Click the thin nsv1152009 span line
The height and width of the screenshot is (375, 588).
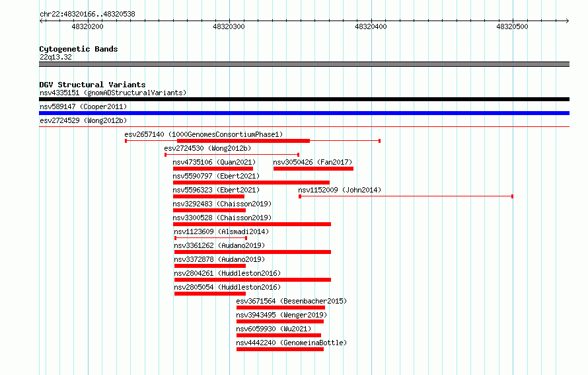point(406,196)
